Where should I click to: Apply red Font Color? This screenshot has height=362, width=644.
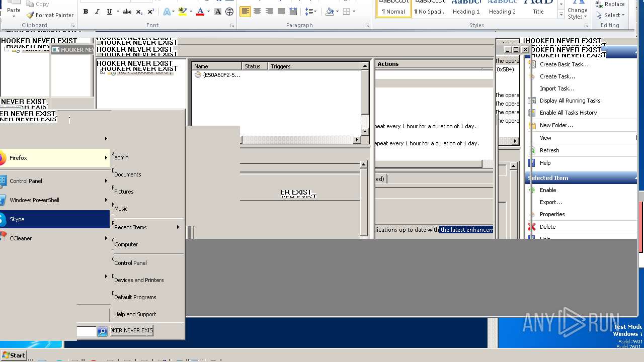(200, 12)
